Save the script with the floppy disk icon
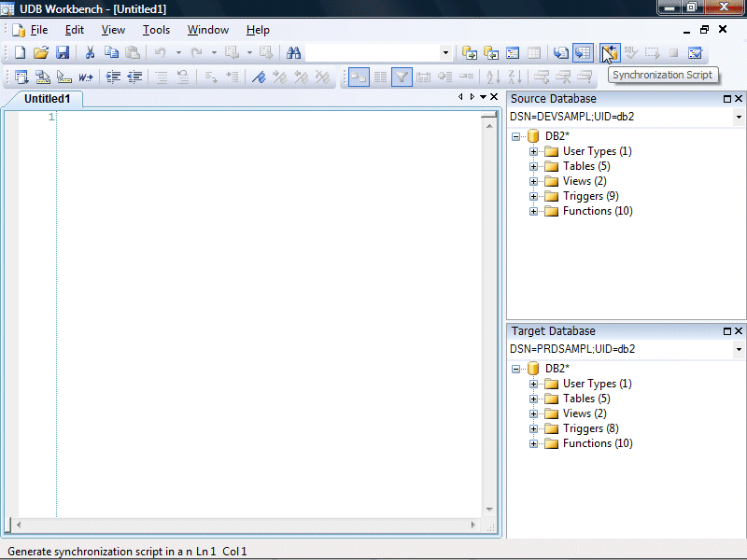Viewport: 747px width, 560px height. (x=63, y=52)
